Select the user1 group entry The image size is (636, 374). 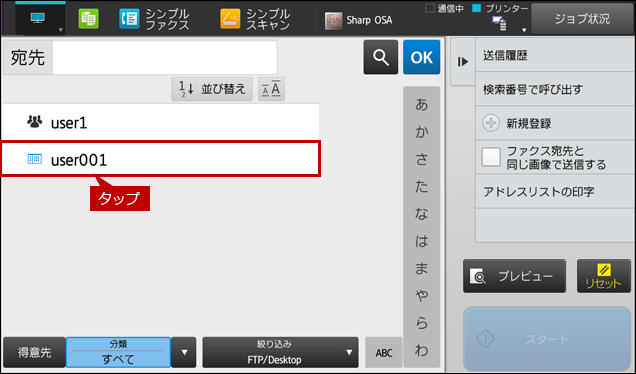pos(160,122)
